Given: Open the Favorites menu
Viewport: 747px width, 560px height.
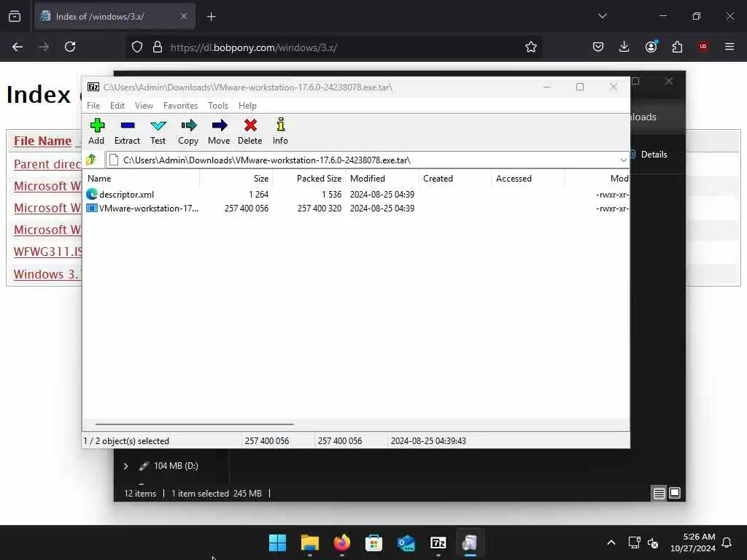Looking at the screenshot, I should 180,106.
